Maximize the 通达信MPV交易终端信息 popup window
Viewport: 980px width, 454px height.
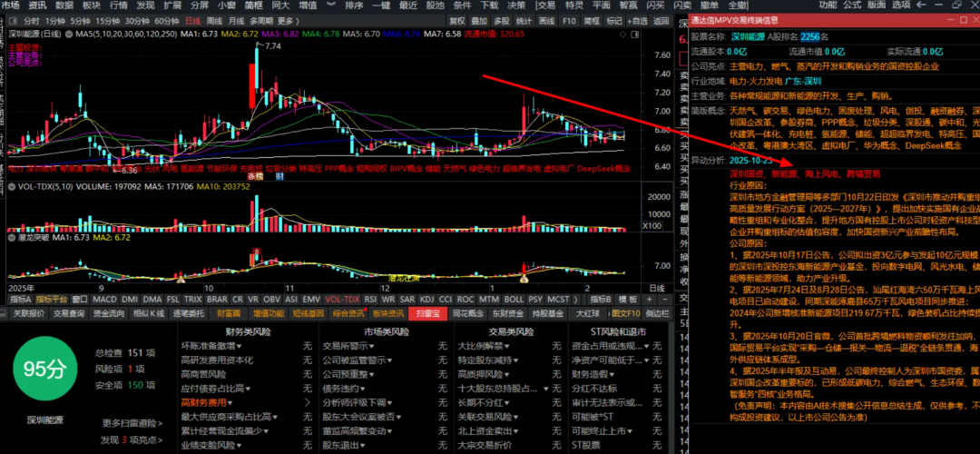pyautogui.click(x=963, y=21)
